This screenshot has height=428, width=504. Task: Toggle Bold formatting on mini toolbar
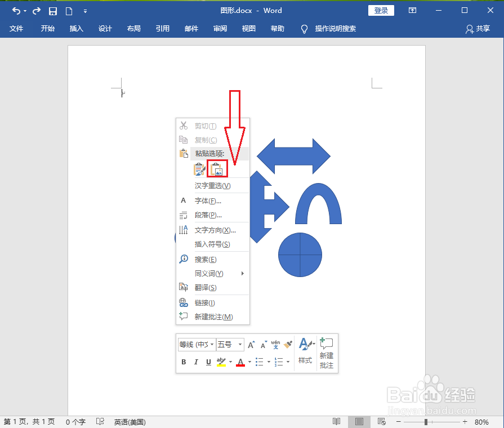coord(184,361)
